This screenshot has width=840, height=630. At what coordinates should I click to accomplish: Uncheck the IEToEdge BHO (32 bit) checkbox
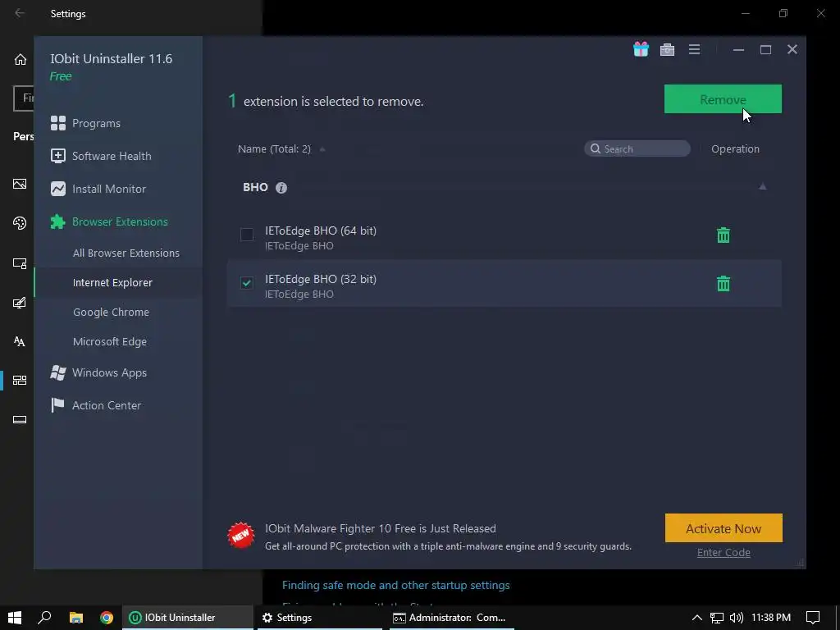click(246, 282)
